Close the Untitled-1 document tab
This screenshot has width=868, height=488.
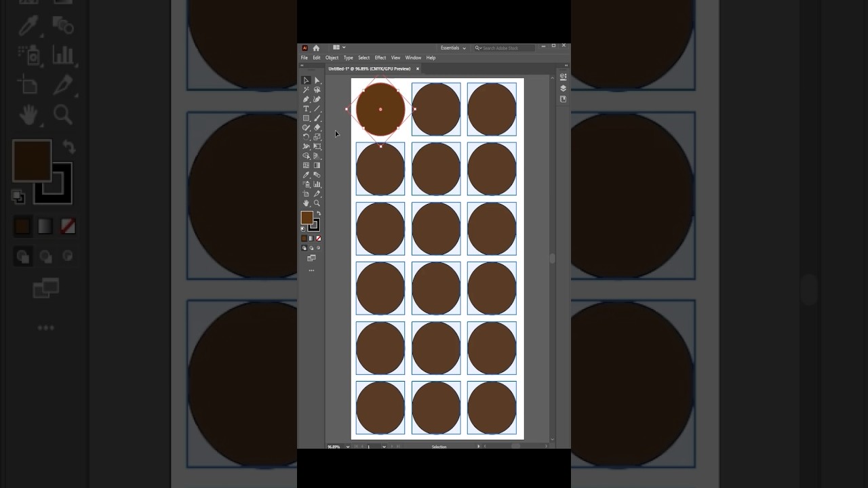point(418,68)
